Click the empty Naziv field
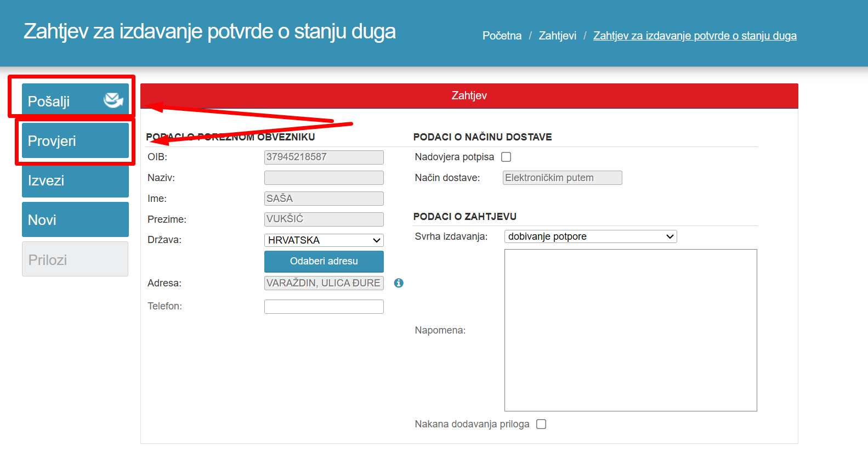Screen dimensions: 868x474 click(x=324, y=178)
